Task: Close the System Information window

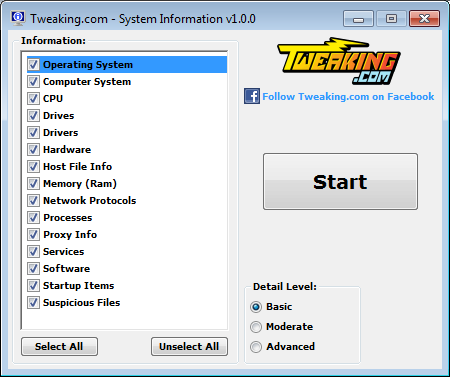Action: [424, 18]
